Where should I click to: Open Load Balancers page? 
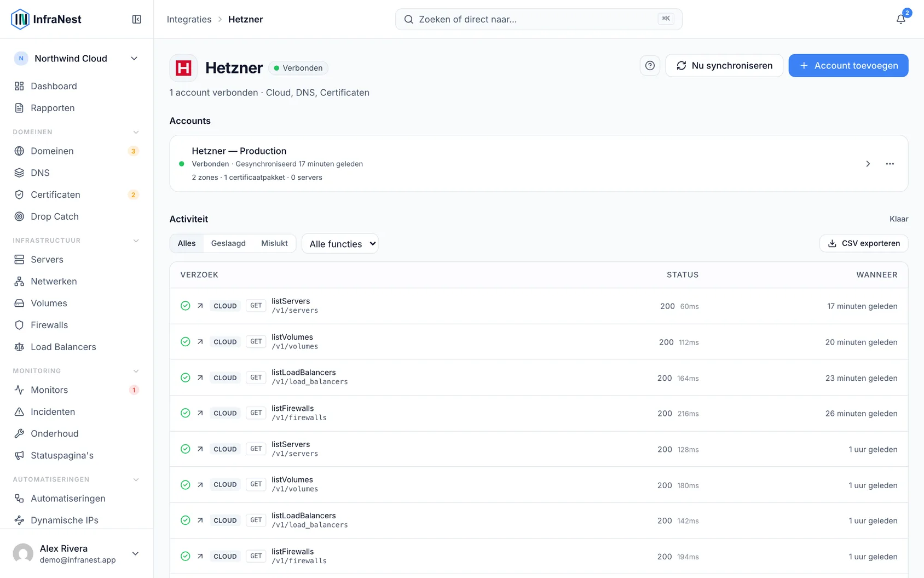(x=77, y=347)
